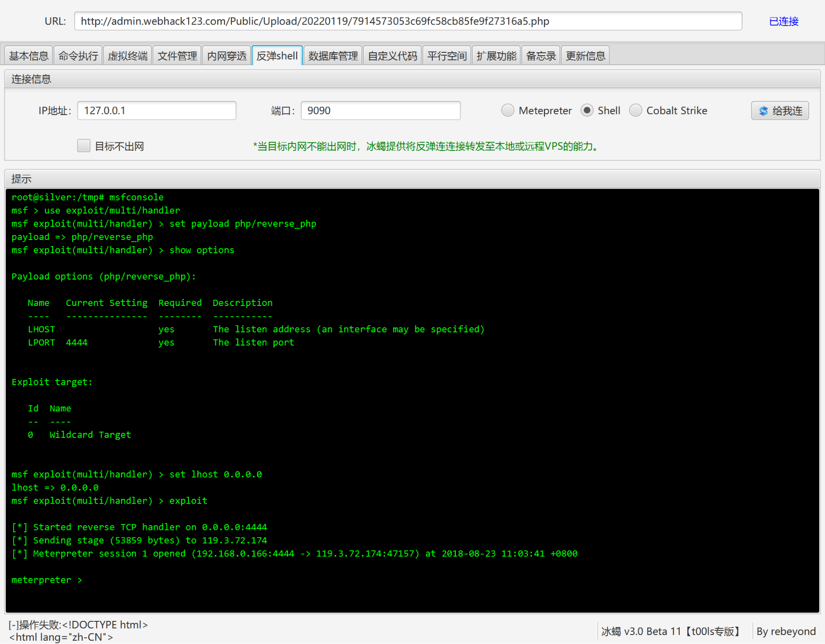Click the 'Meterpreter session 1 opened' line
Viewport: 825px width, 644px height.
pyautogui.click(x=295, y=553)
